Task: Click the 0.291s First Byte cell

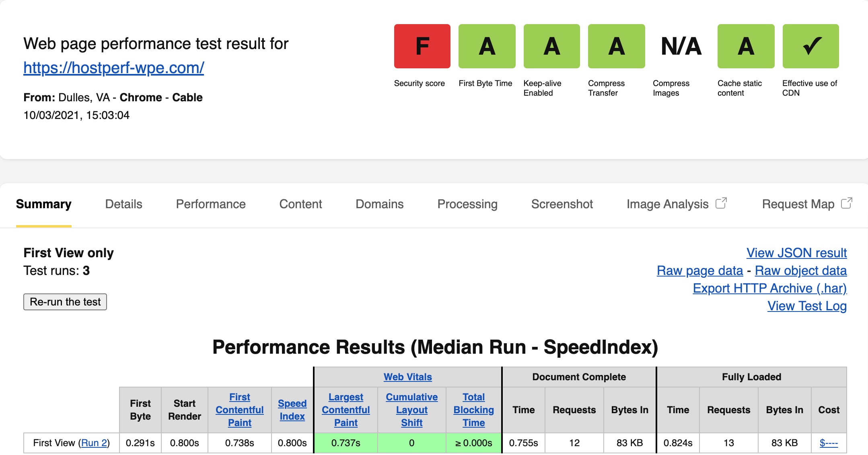Action: click(140, 443)
